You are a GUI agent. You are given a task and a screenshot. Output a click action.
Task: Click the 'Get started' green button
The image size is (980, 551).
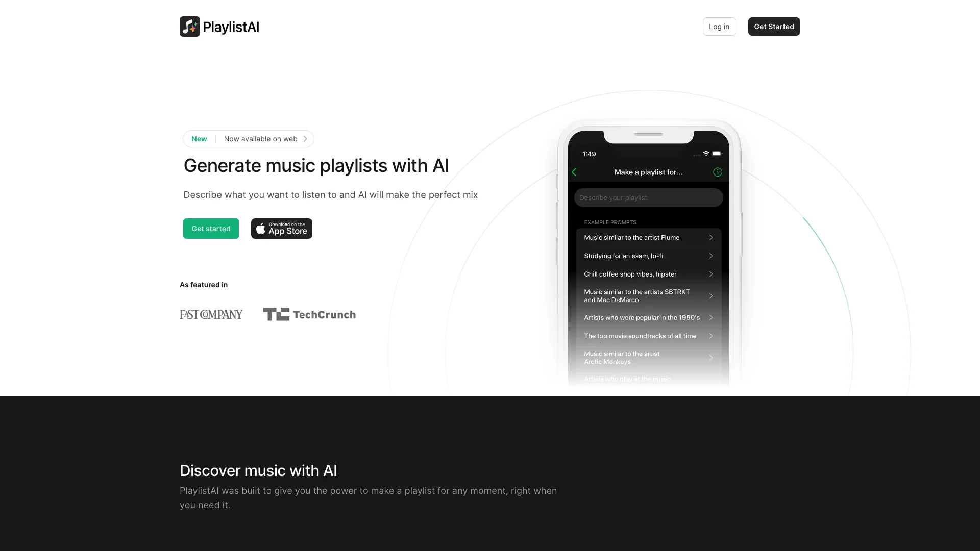[211, 228]
